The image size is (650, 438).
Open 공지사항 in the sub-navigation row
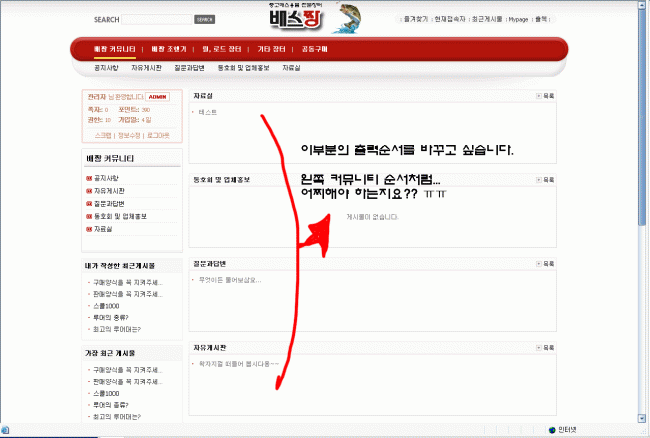pos(106,68)
